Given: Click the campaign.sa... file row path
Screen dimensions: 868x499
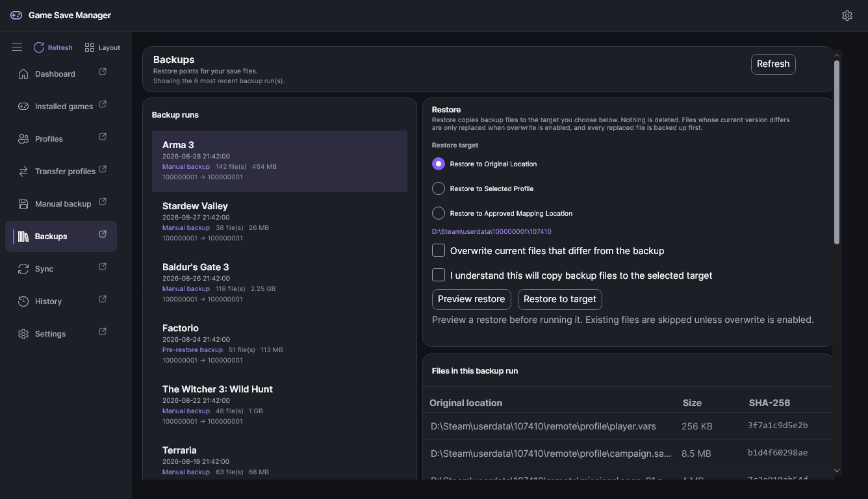Looking at the screenshot, I should tap(551, 453).
